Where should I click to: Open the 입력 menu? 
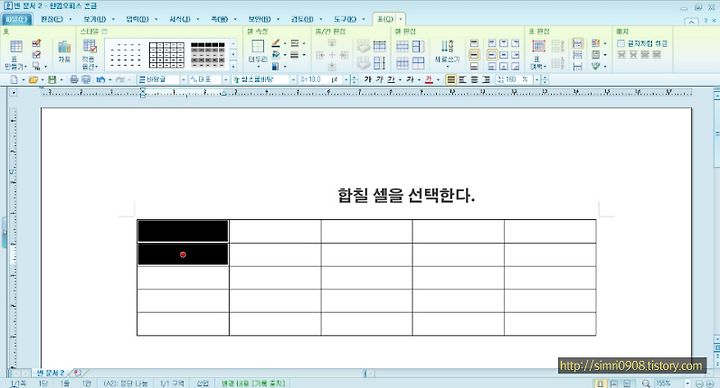[x=137, y=19]
